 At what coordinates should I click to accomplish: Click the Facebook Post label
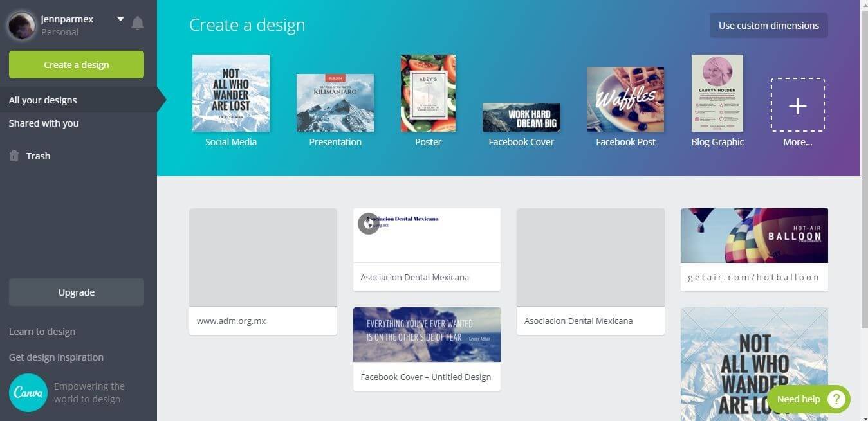625,142
